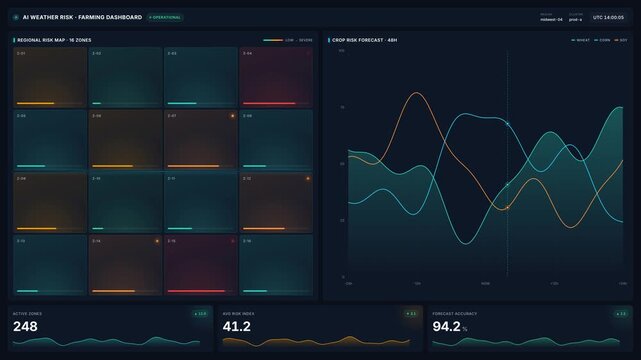Image resolution: width=641 pixels, height=360 pixels.
Task: Click the blue line data point on crosshair
Action: pos(508,123)
